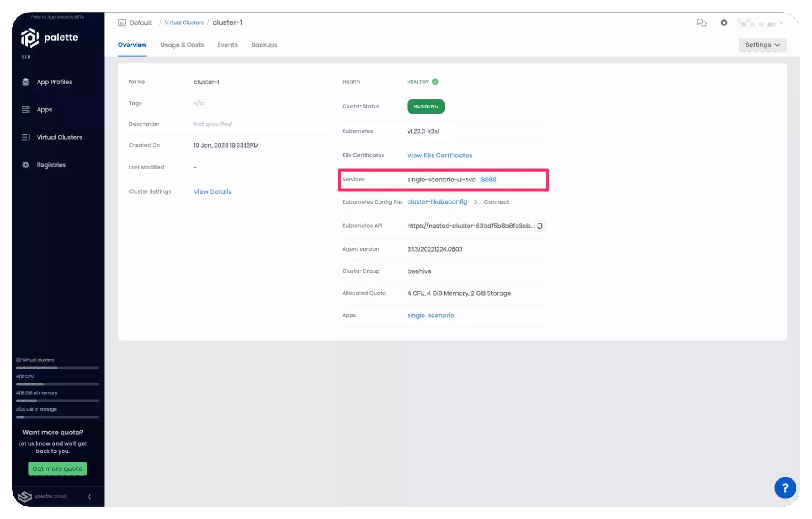Click the Palette logo
The height and width of the screenshot is (519, 812).
(x=50, y=38)
